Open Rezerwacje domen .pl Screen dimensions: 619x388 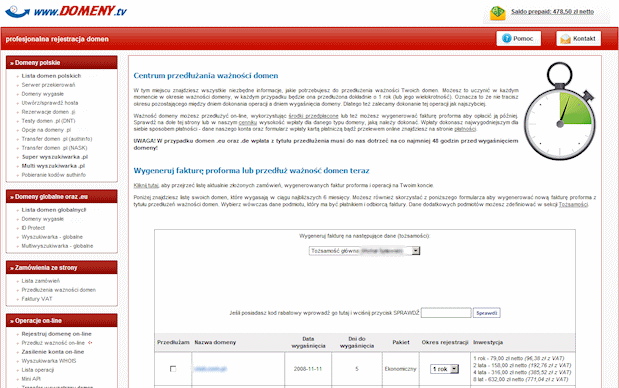pyautogui.click(x=48, y=112)
